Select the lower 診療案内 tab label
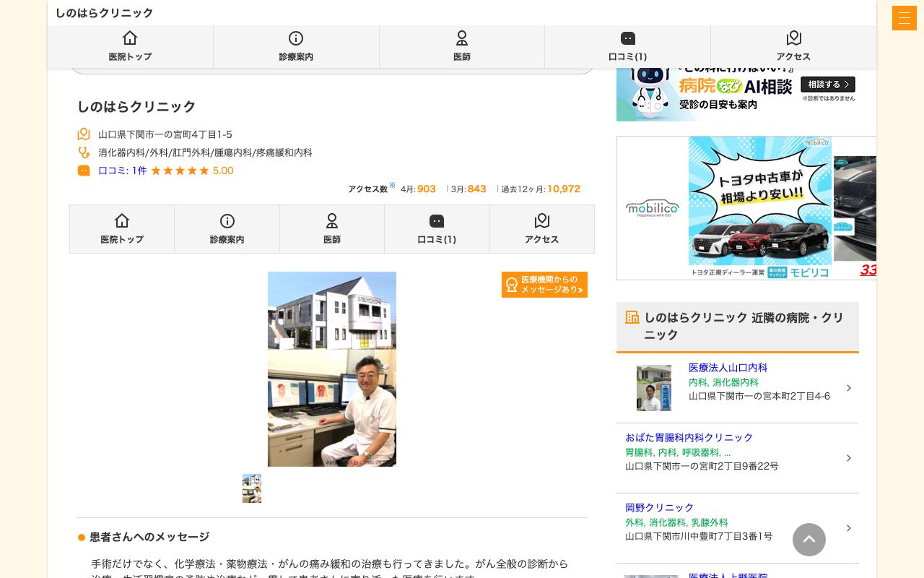The image size is (924, 578). point(227,239)
